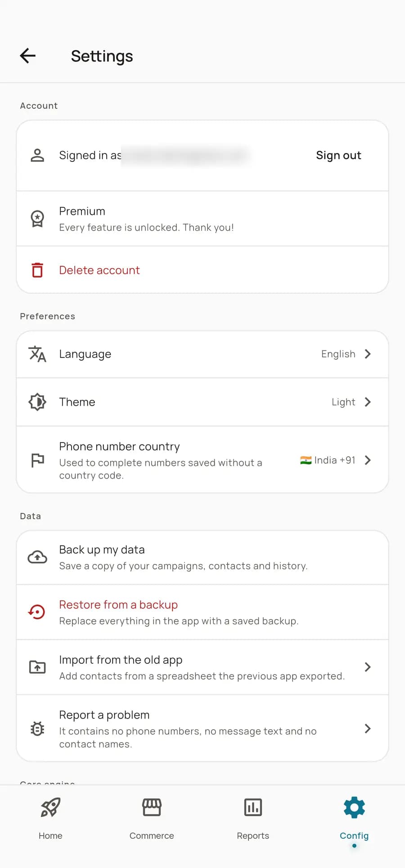Viewport: 405px width, 868px height.
Task: Click the Sign out button
Action: (338, 155)
